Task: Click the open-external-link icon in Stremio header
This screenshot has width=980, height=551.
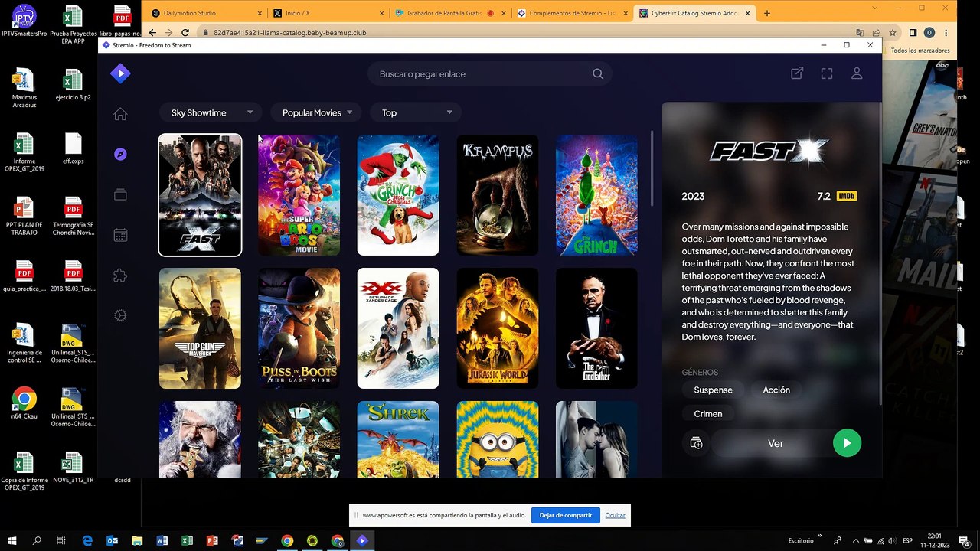Action: [797, 73]
